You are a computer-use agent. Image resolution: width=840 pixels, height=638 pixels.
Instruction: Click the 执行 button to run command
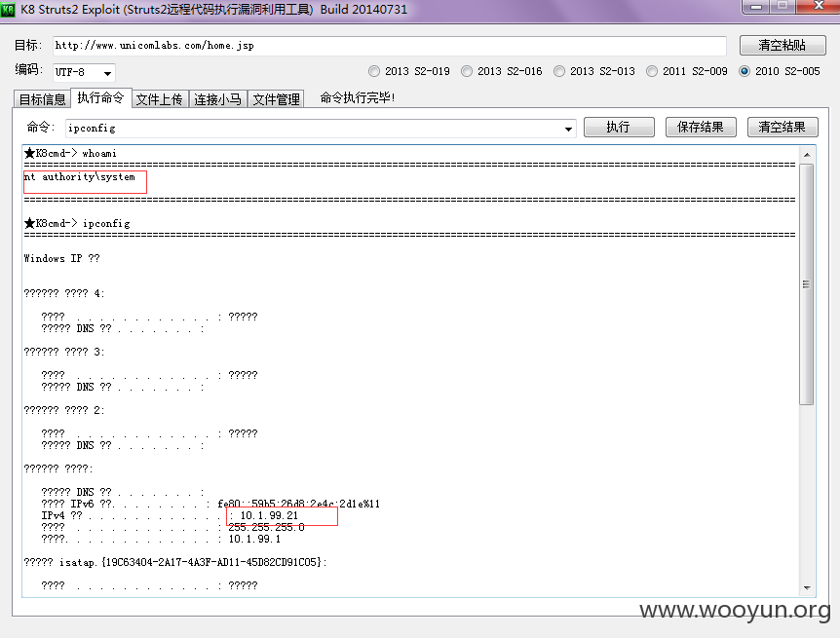coord(619,127)
